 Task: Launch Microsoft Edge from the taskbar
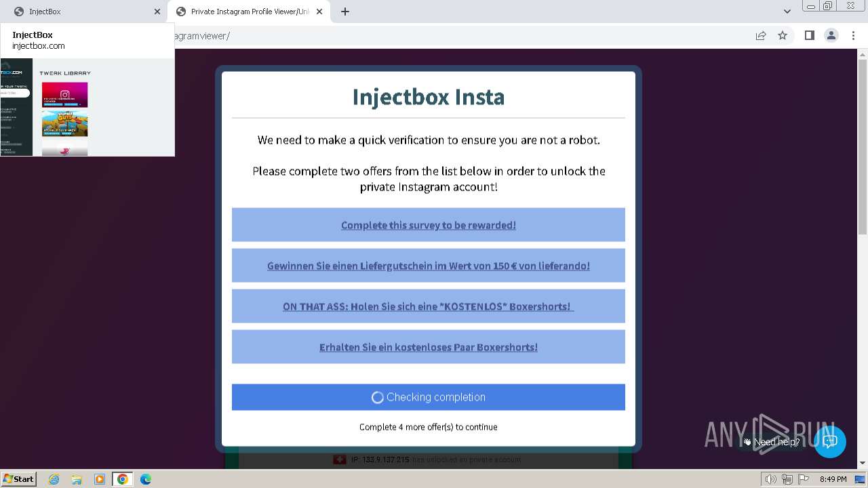click(x=146, y=479)
